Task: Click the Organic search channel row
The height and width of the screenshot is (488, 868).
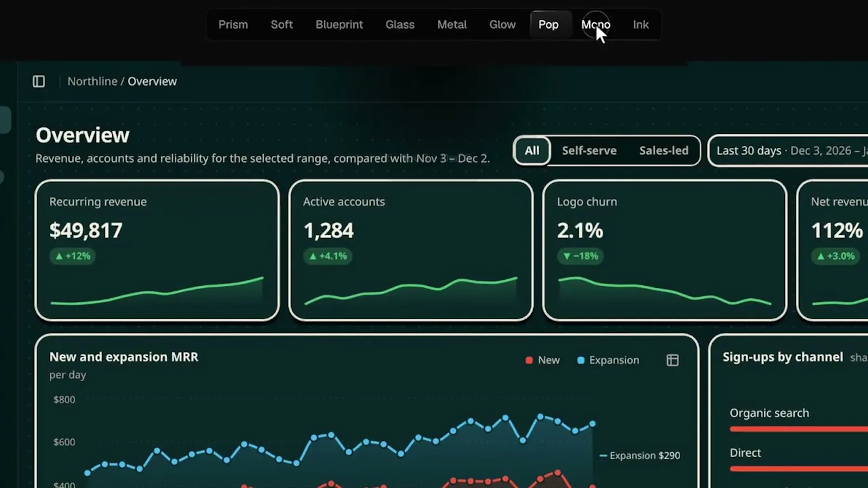Action: tap(799, 420)
